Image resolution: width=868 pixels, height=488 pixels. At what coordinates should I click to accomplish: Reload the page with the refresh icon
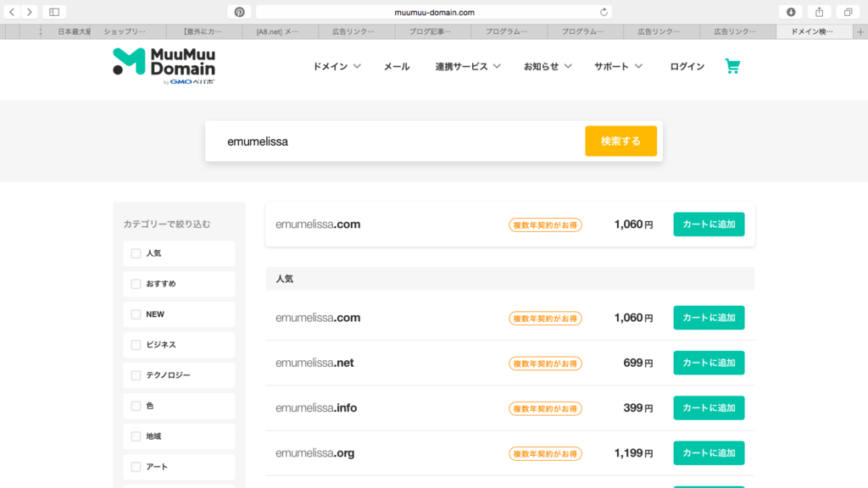point(604,12)
